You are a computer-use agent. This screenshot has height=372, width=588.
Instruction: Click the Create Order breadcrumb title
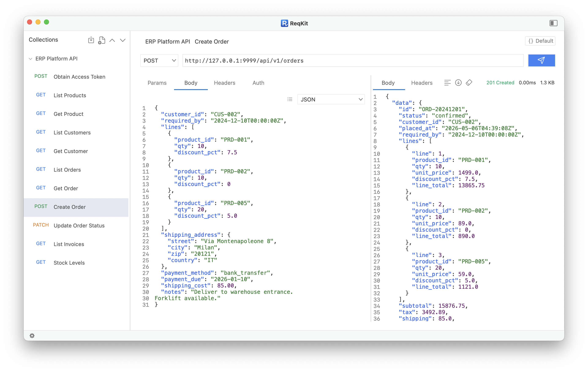211,42
